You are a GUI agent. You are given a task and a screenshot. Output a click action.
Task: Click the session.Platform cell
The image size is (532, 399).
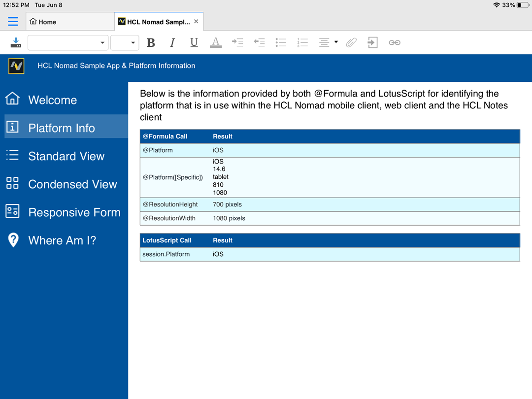pos(166,254)
